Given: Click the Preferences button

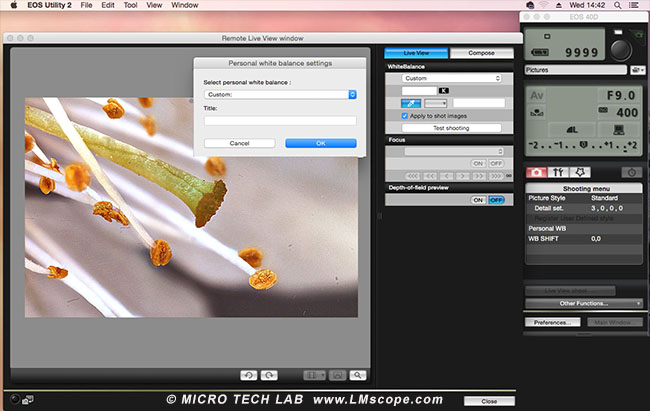Looking at the screenshot, I should point(552,322).
